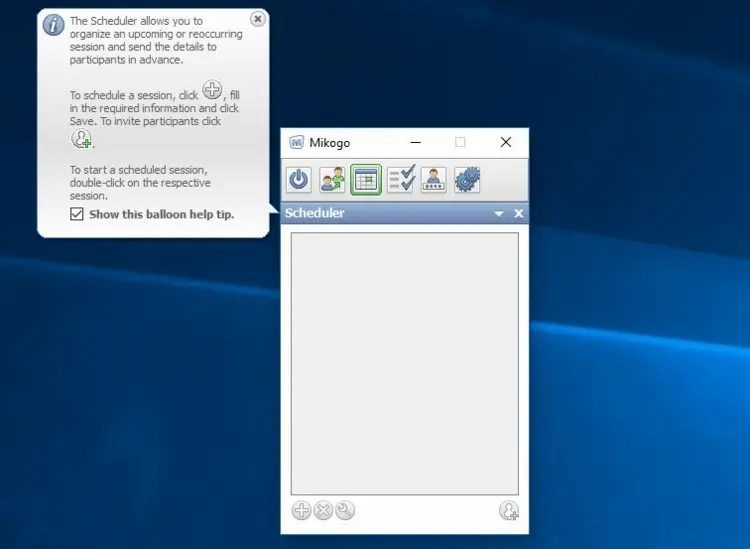Open the Join Session icon with two people

(333, 180)
